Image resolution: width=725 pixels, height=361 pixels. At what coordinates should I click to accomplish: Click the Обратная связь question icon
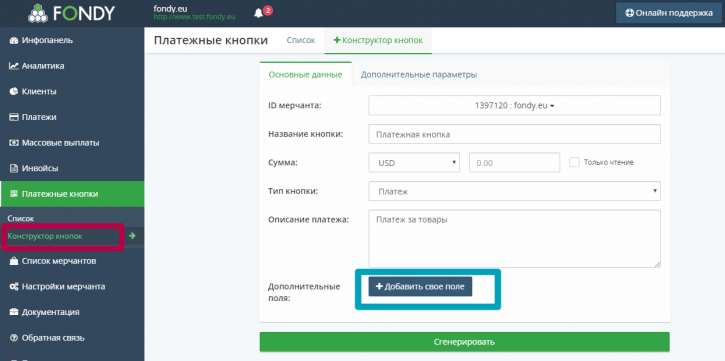point(13,338)
